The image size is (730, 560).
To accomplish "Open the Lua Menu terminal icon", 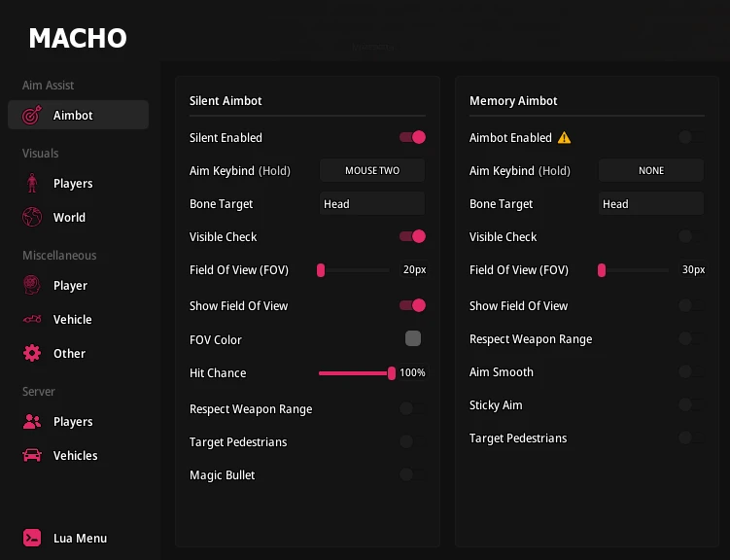I will 32,538.
